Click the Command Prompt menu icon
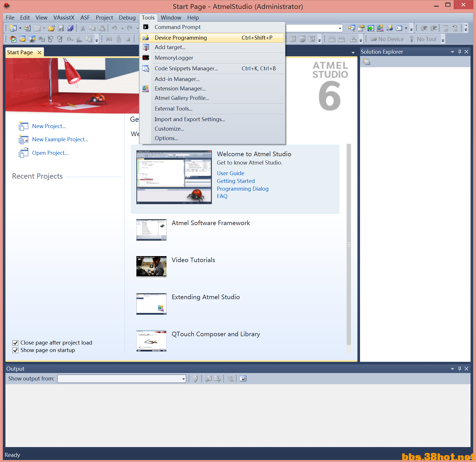 [146, 27]
